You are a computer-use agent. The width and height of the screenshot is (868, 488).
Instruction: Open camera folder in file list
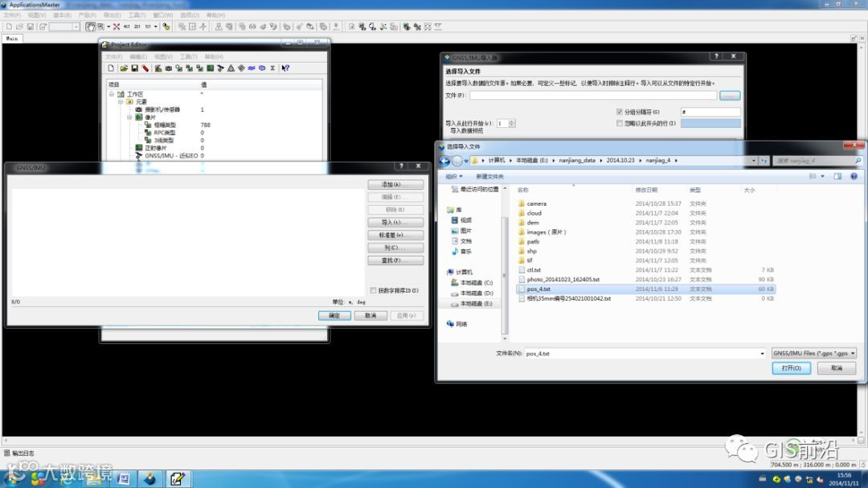tap(536, 204)
